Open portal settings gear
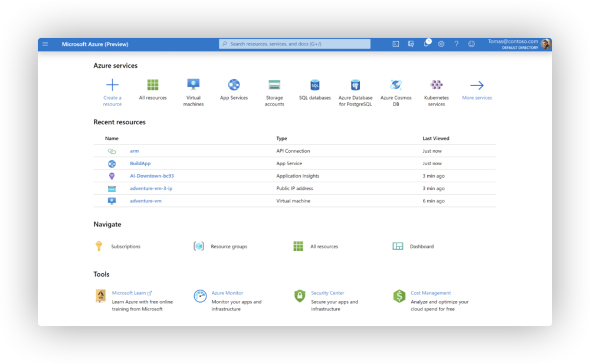The width and height of the screenshot is (590, 364). tap(441, 44)
